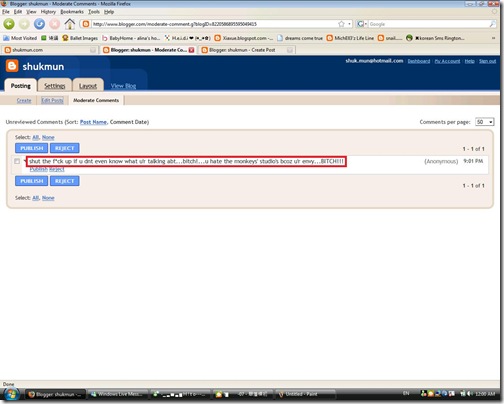
Task: Click the top PUBLISH button
Action: [32, 148]
